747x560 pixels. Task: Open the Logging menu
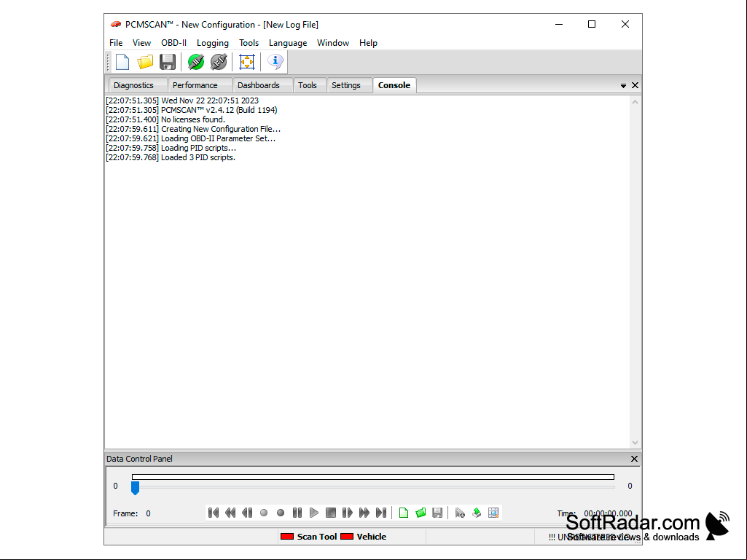pos(213,43)
